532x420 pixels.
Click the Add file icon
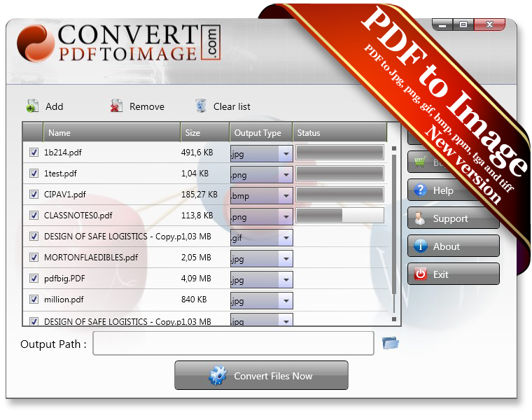(x=32, y=106)
